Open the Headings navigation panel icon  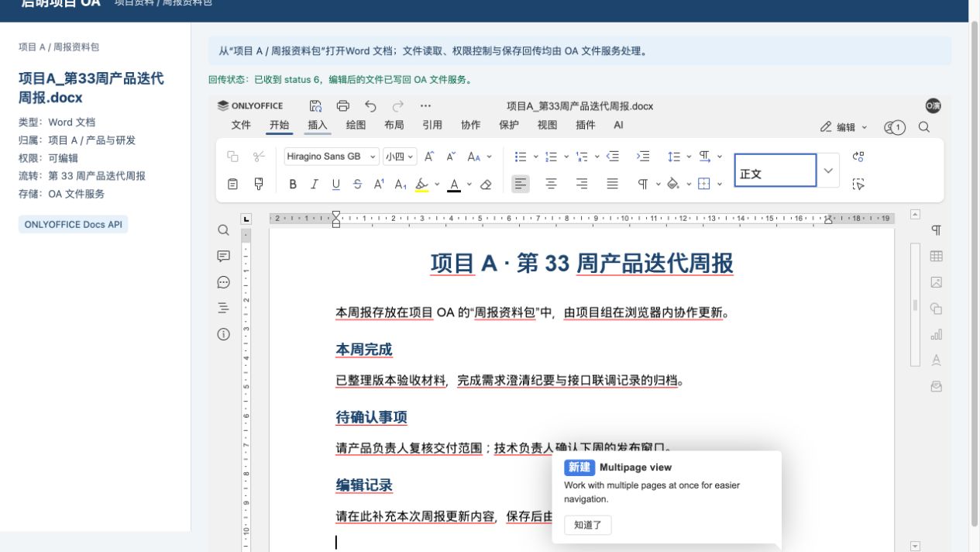(x=223, y=308)
